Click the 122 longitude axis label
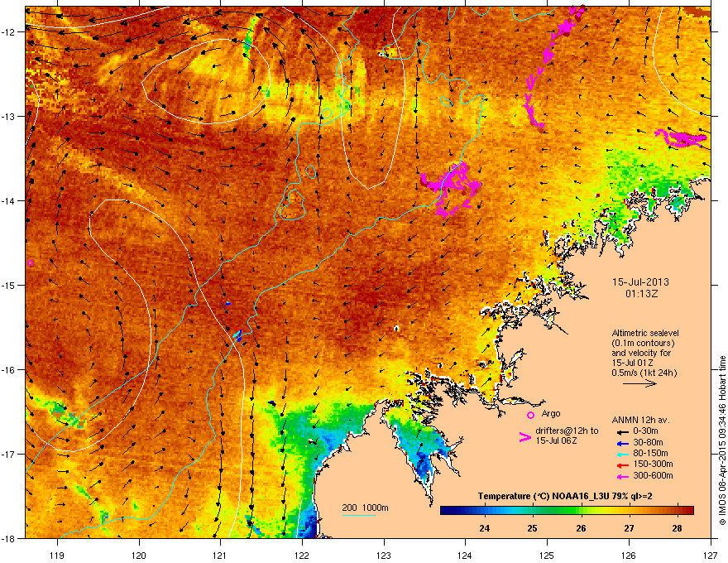Viewport: 728px width, 563px height. [302, 555]
